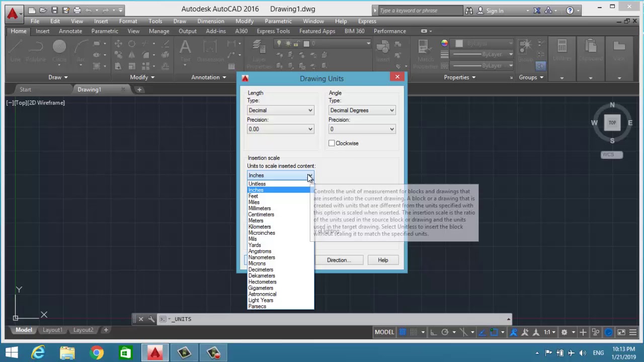
Task: Switch to the Layout1 tab
Action: [52, 330]
